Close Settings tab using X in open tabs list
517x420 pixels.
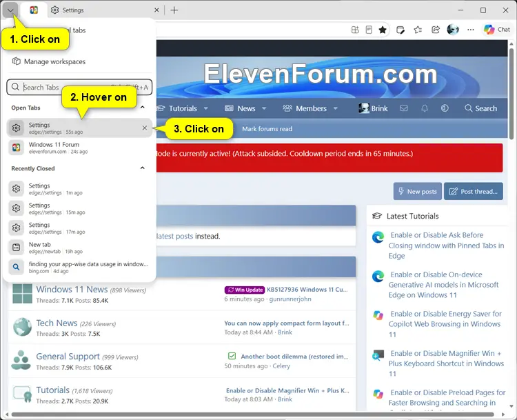[x=145, y=128]
